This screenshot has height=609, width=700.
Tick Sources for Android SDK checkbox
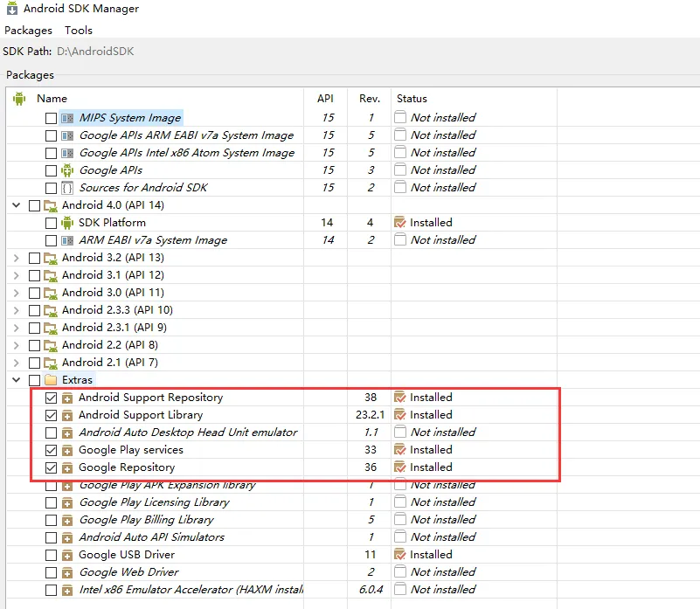point(51,188)
